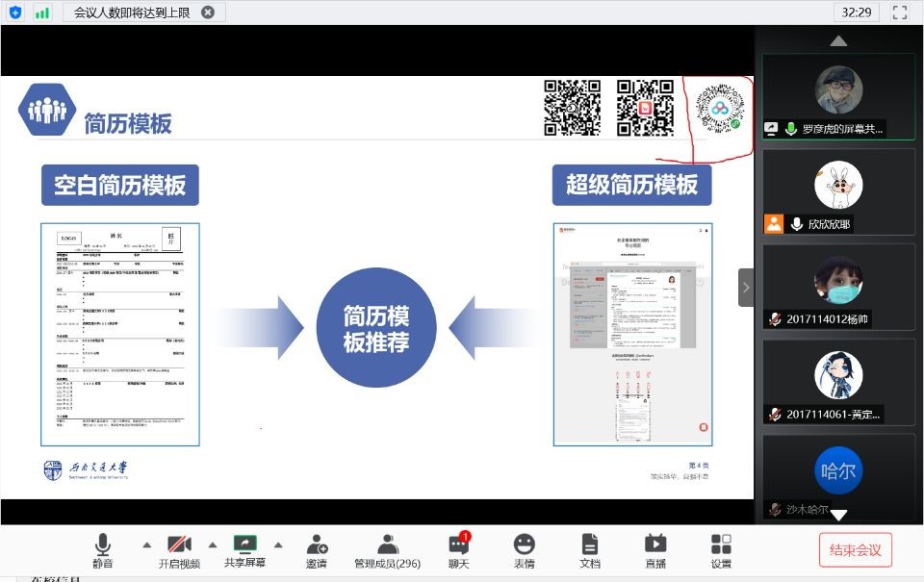Mute the microphone using 静音 button
Screen dimensions: 924x582
pos(101,551)
